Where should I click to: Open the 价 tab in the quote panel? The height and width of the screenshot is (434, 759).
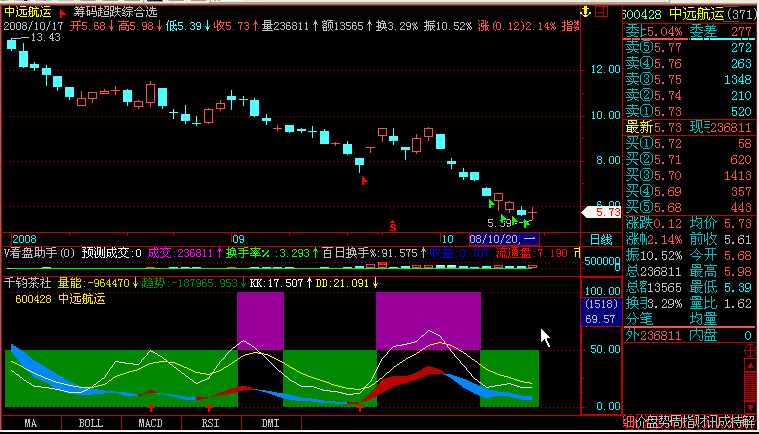pyautogui.click(x=640, y=422)
